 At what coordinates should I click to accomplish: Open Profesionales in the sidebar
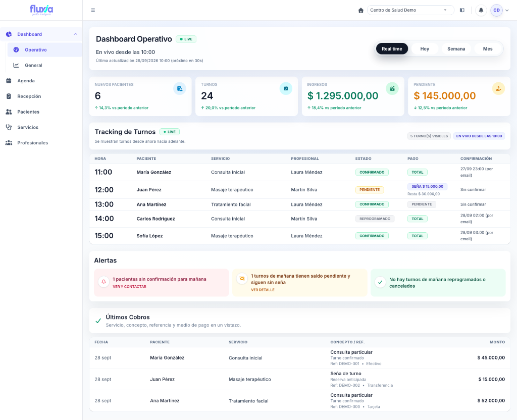pos(41,143)
